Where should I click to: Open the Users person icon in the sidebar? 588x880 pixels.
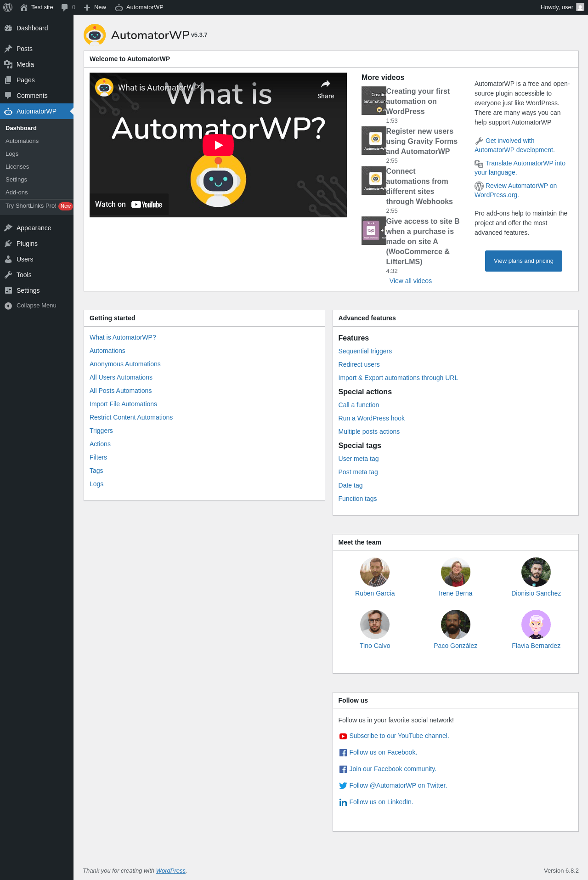pyautogui.click(x=8, y=259)
